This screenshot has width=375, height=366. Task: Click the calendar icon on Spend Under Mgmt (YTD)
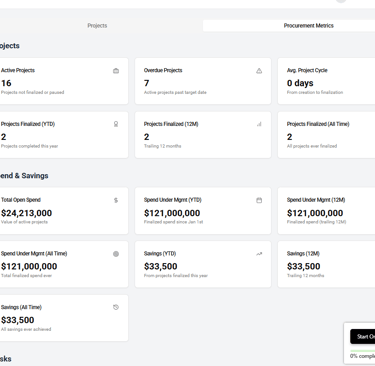pyautogui.click(x=259, y=200)
